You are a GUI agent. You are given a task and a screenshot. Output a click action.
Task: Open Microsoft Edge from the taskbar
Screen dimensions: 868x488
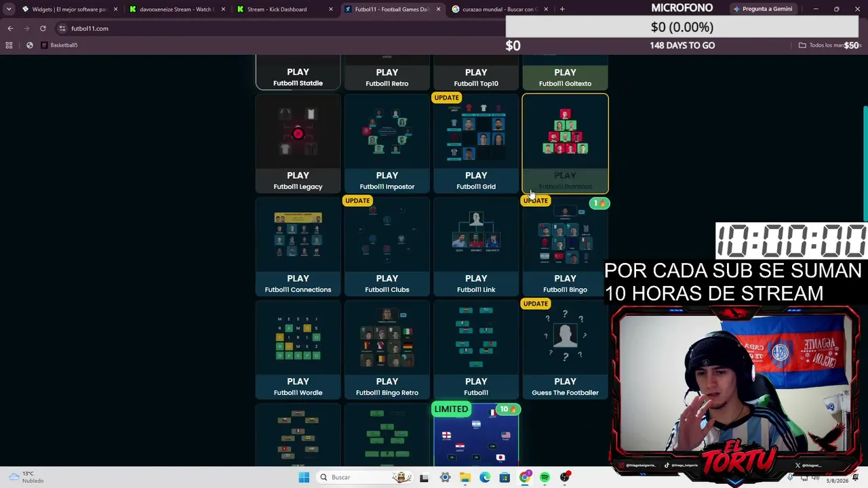click(x=485, y=477)
